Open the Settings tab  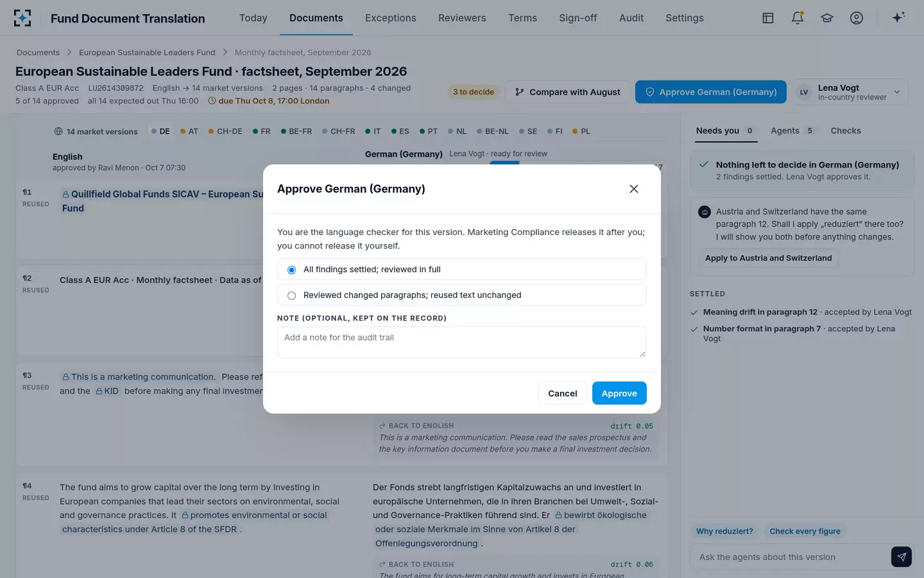pos(685,18)
